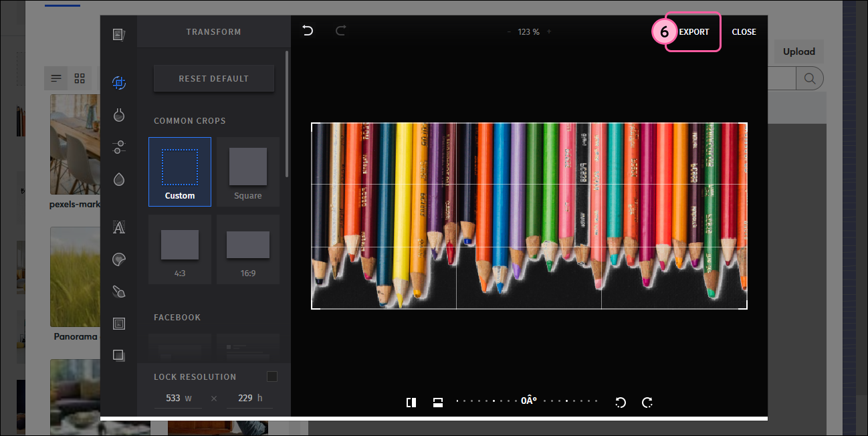This screenshot has width=868, height=436.
Task: Click the 123 % zoom level text
Action: pos(528,31)
